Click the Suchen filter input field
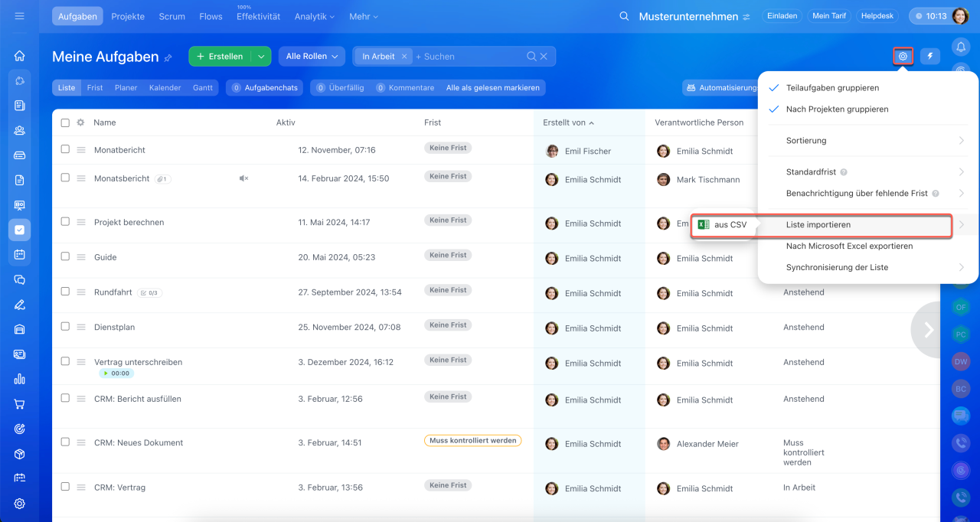This screenshot has height=522, width=980. 467,57
